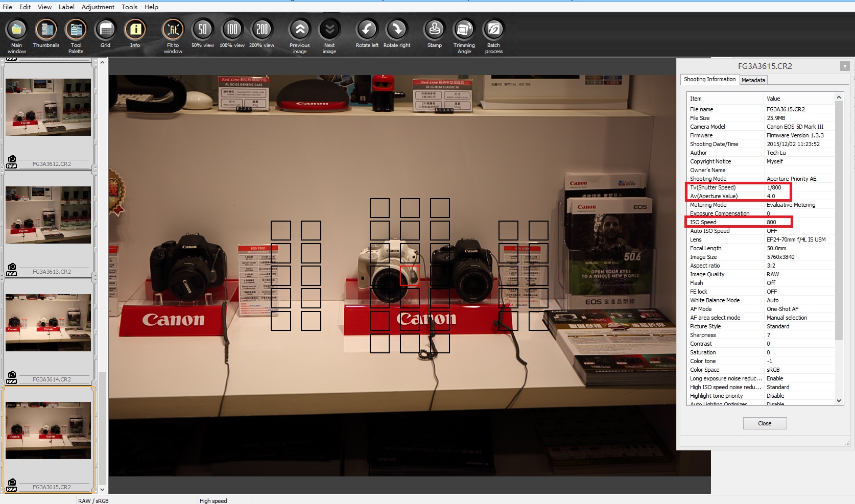Select the AF area select mode row
This screenshot has width=855, height=504.
(761, 318)
